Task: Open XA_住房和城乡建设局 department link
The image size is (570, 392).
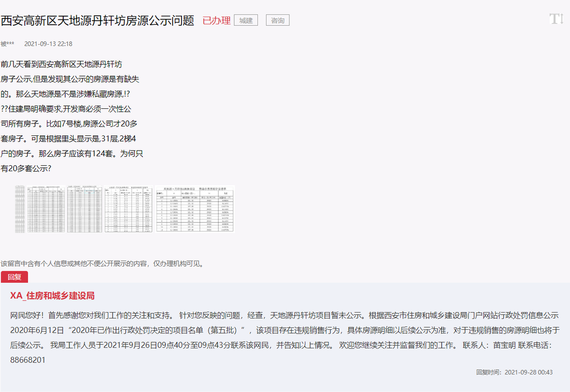Action: (x=52, y=296)
